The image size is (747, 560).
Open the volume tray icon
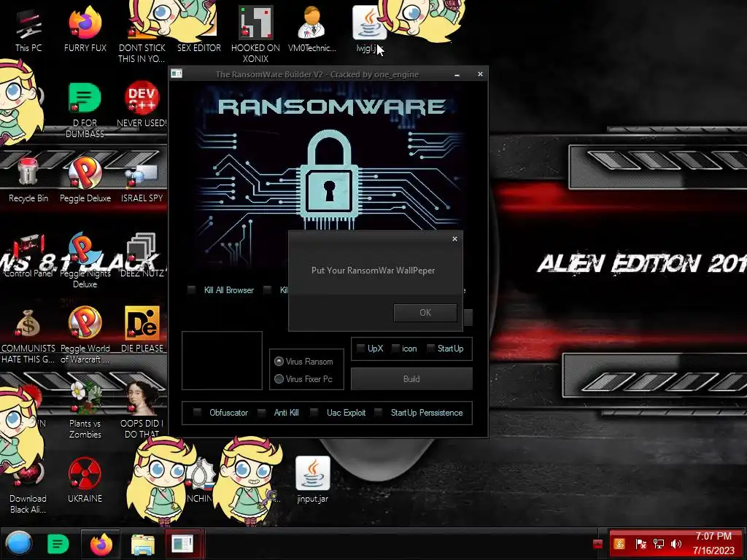[676, 544]
